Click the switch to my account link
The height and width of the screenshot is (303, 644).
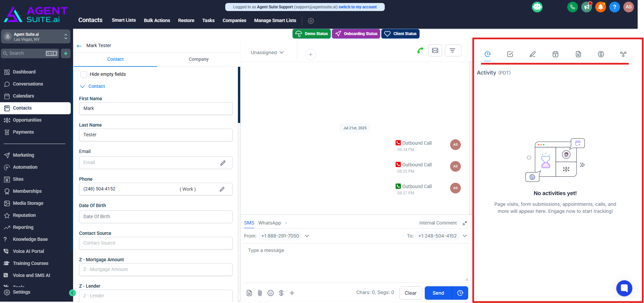pyautogui.click(x=358, y=7)
